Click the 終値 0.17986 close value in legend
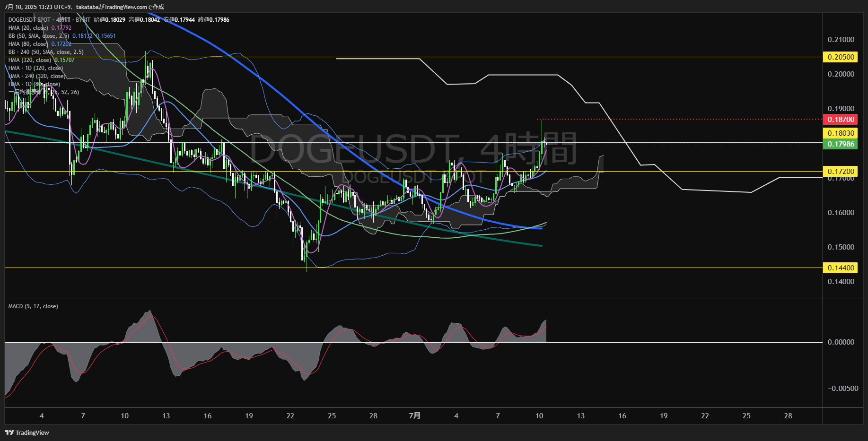Image resolution: width=868 pixels, height=441 pixels. point(214,20)
